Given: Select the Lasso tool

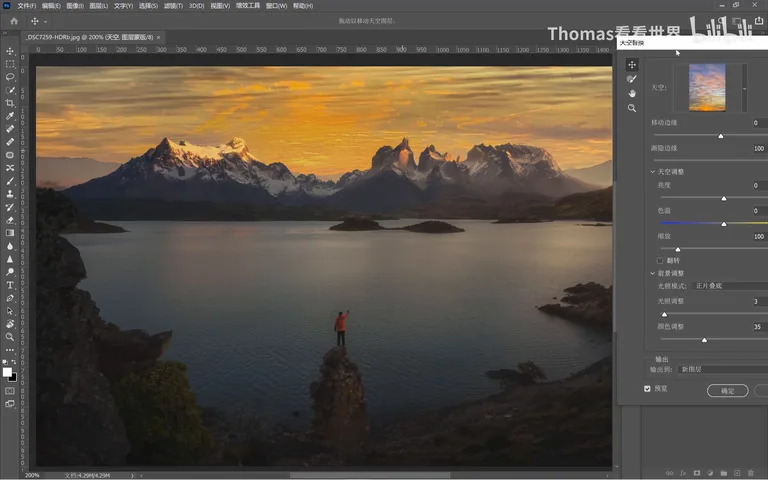Looking at the screenshot, I should [x=10, y=77].
